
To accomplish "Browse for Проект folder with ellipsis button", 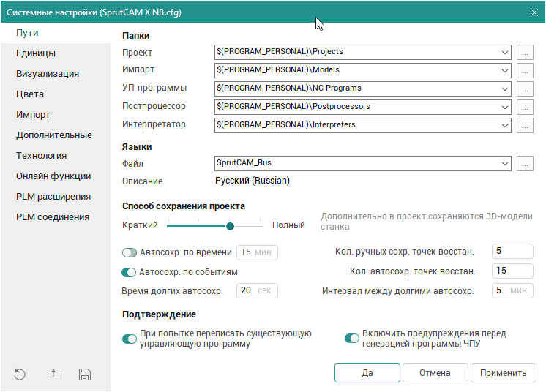I will coord(525,52).
